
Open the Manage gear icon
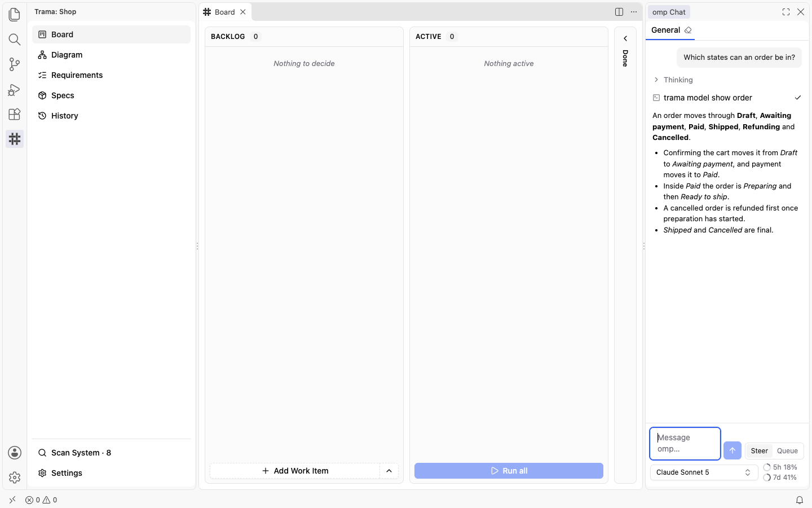coord(15,478)
